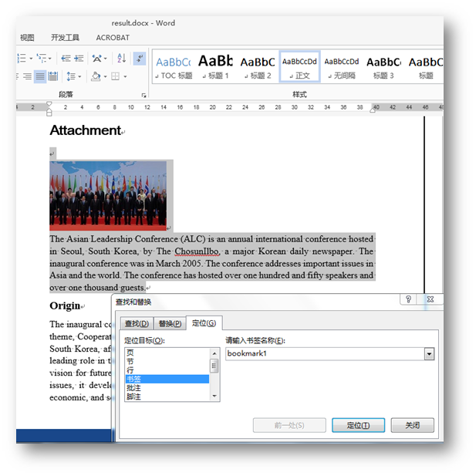Screen dimensions: 476x476
Task: Apply the 标题 3 style
Action: pos(383,67)
